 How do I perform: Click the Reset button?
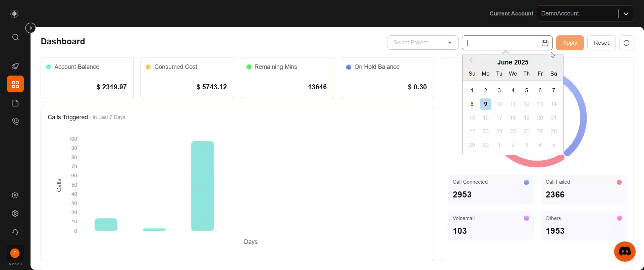coord(601,43)
